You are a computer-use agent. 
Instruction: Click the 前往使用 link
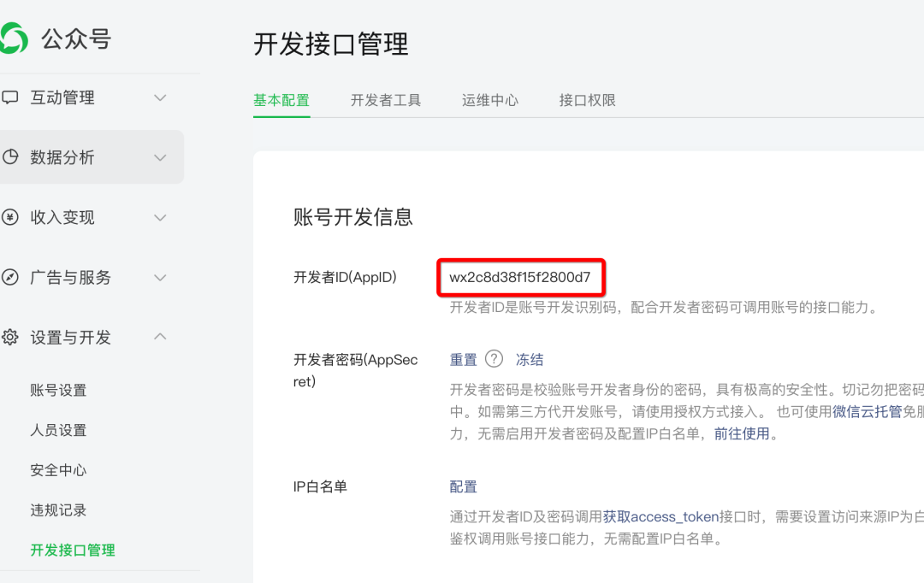[742, 434]
